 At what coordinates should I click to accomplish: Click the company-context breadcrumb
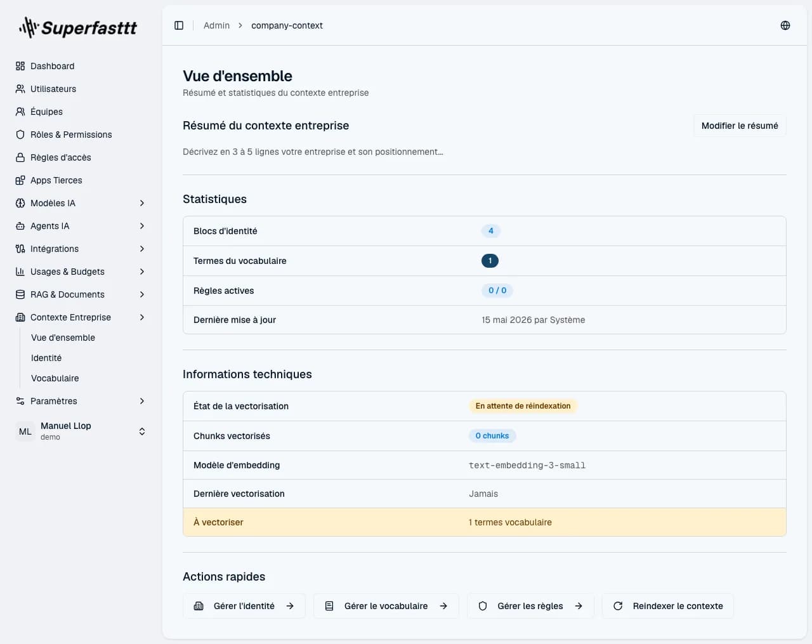(287, 25)
